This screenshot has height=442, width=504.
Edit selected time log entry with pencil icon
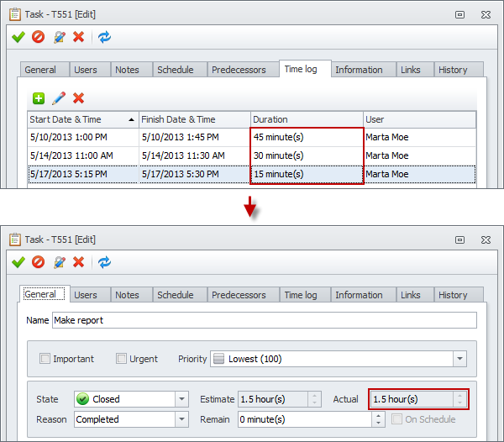(59, 98)
